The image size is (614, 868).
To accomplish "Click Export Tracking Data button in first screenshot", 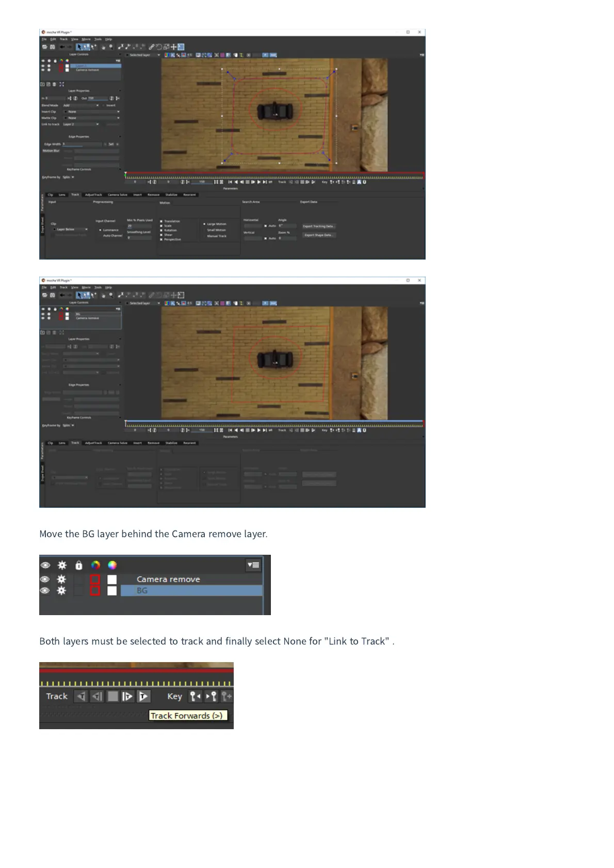I will 319,226.
